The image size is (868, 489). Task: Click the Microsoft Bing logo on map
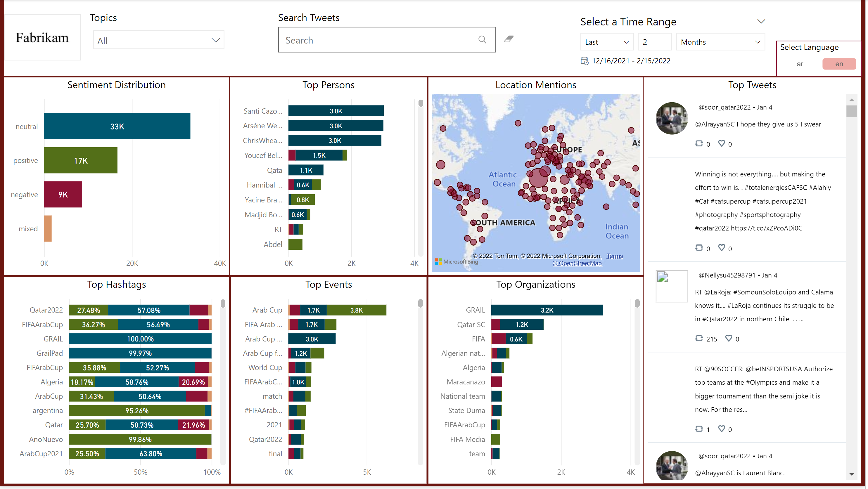pos(457,262)
